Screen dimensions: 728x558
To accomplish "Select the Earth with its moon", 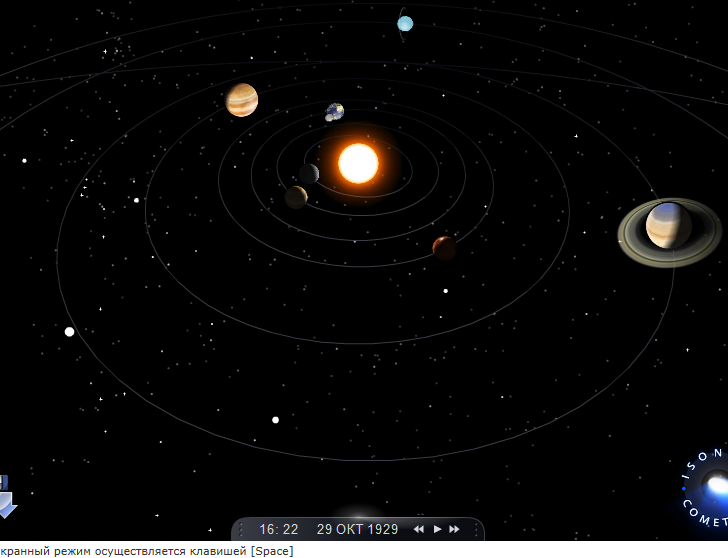I will pos(334,112).
